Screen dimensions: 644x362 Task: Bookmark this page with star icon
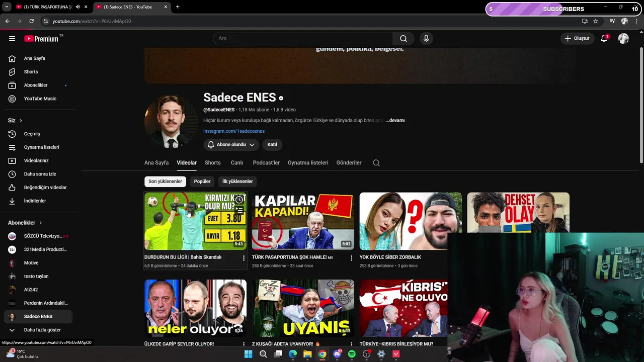[x=596, y=21]
